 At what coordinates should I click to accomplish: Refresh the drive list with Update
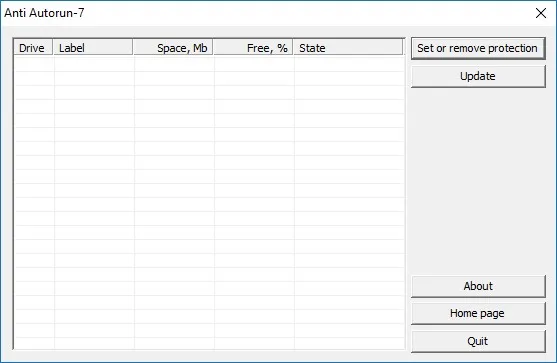coord(478,76)
